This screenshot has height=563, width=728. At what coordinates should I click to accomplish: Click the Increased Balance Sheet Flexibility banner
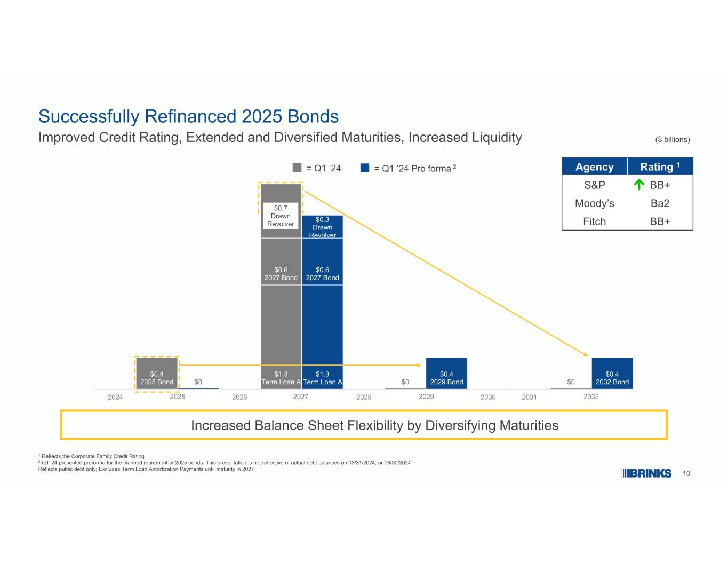click(x=364, y=425)
